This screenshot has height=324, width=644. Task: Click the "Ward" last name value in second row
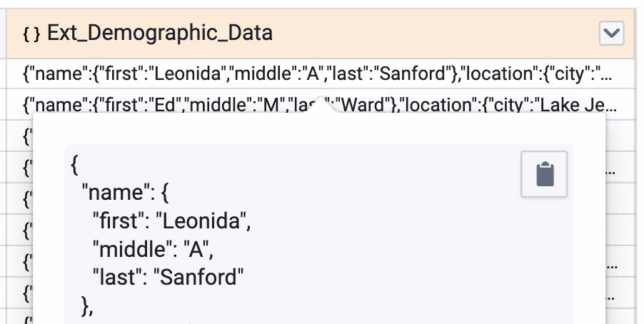click(x=363, y=105)
